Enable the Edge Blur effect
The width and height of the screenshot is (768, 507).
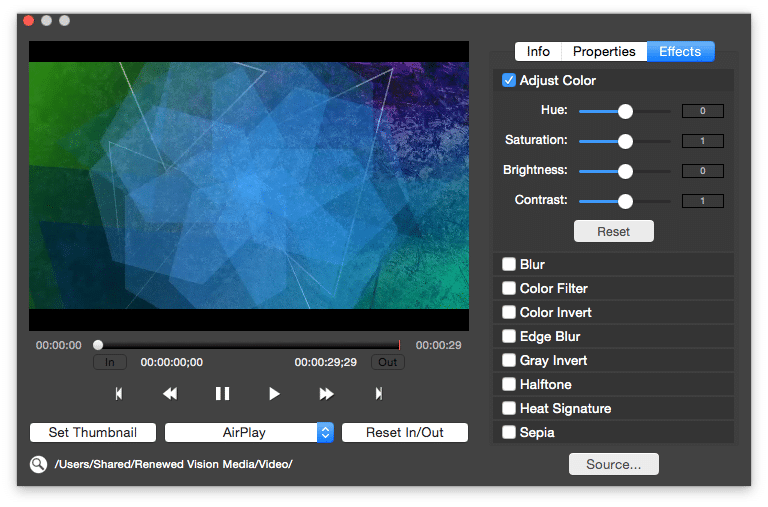[509, 336]
